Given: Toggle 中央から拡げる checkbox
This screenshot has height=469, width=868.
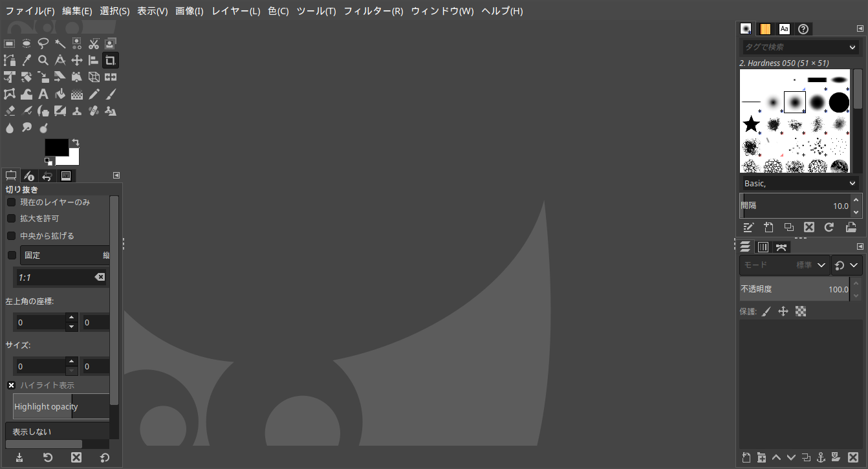Looking at the screenshot, I should (x=11, y=235).
